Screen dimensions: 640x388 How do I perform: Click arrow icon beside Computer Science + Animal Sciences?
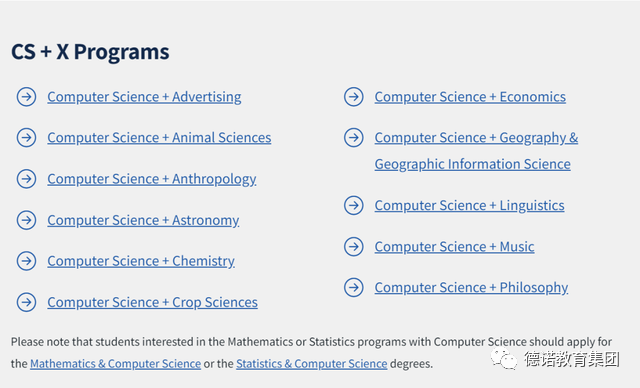[27, 138]
